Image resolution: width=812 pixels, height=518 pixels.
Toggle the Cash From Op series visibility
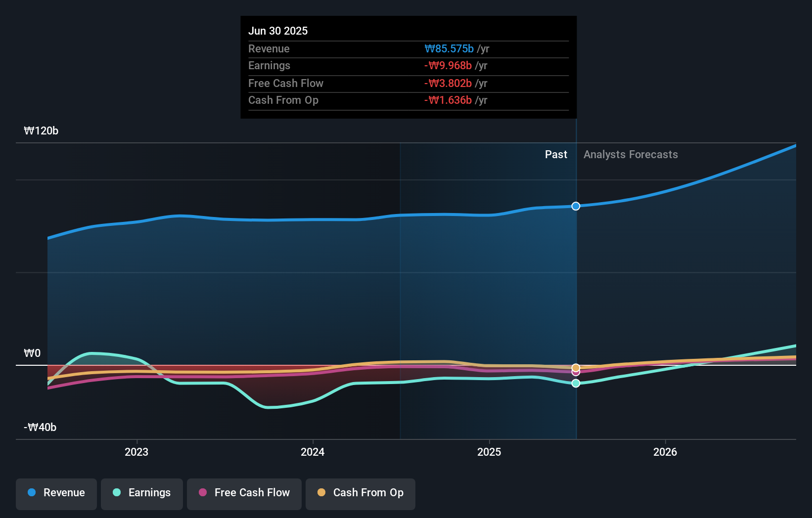(x=360, y=493)
